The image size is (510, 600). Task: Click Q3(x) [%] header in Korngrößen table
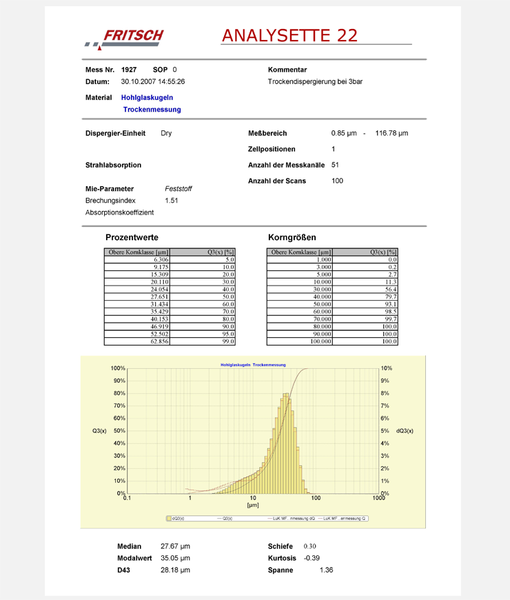click(365, 252)
